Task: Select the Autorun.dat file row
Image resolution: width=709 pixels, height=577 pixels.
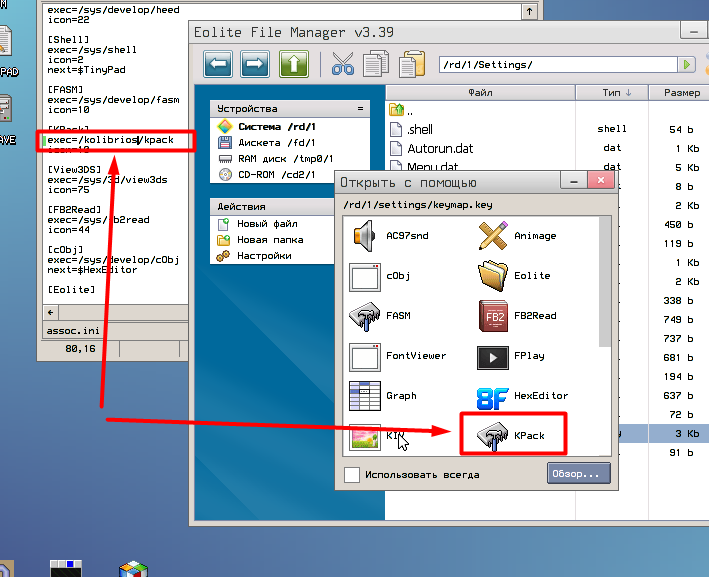Action: tap(547, 148)
